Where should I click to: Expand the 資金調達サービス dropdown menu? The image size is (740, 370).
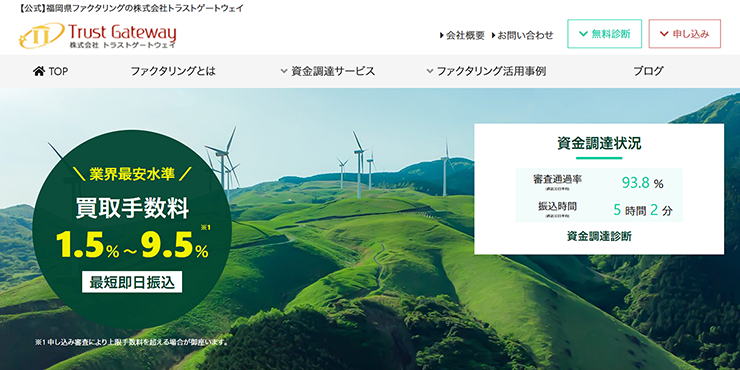328,71
